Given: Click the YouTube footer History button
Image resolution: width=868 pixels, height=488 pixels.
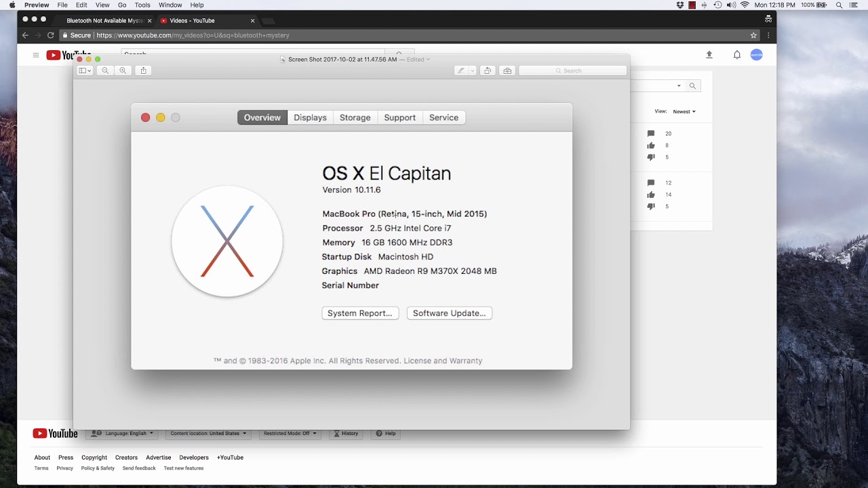Looking at the screenshot, I should (346, 434).
